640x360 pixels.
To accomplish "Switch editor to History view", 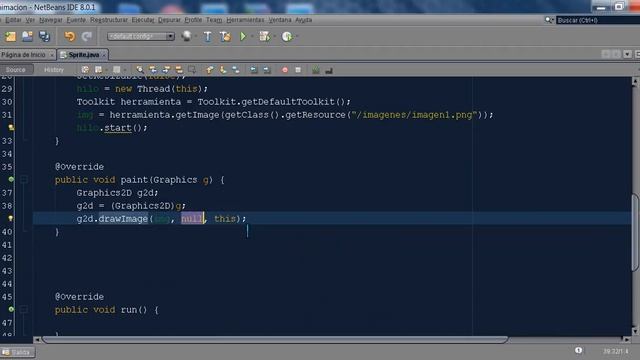I will pyautogui.click(x=54, y=70).
